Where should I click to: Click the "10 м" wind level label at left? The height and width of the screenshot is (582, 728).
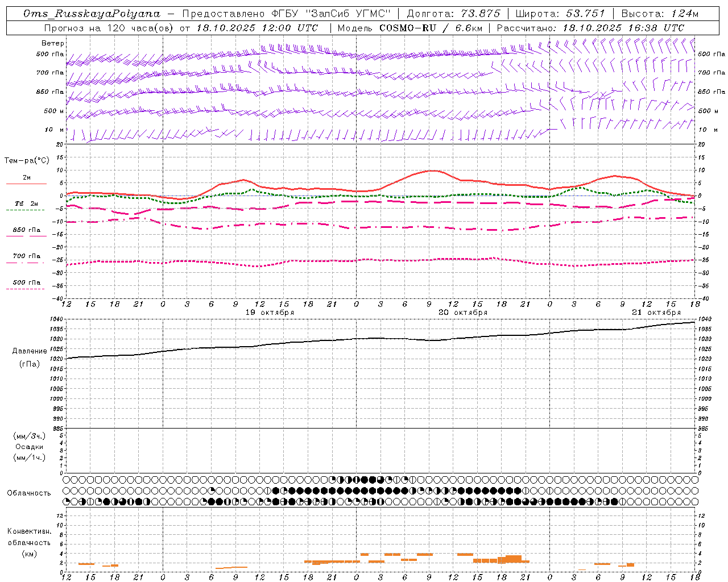click(54, 130)
